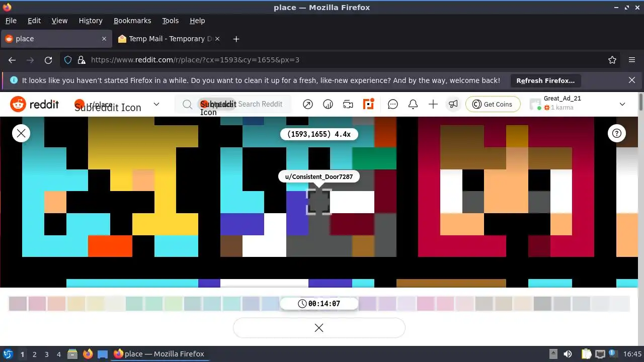Image resolution: width=644 pixels, height=362 pixels.
Task: Open the r/place pixel canvas icon
Action: pos(369,104)
